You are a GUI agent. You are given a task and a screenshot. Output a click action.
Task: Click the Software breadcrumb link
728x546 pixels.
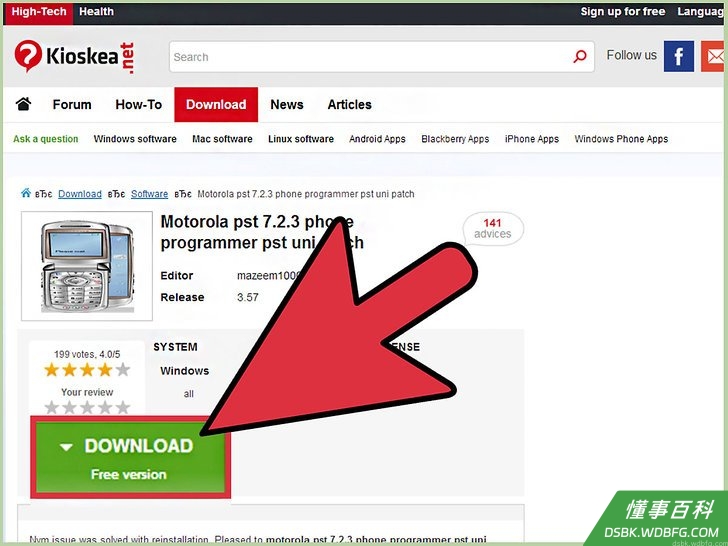point(150,194)
